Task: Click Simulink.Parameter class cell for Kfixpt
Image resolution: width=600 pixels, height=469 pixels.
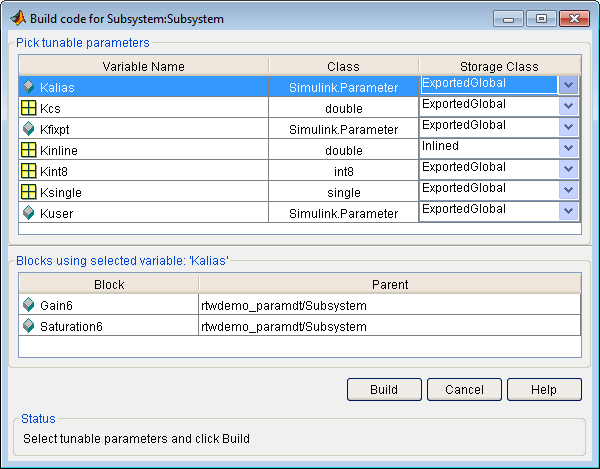Action: (x=343, y=130)
